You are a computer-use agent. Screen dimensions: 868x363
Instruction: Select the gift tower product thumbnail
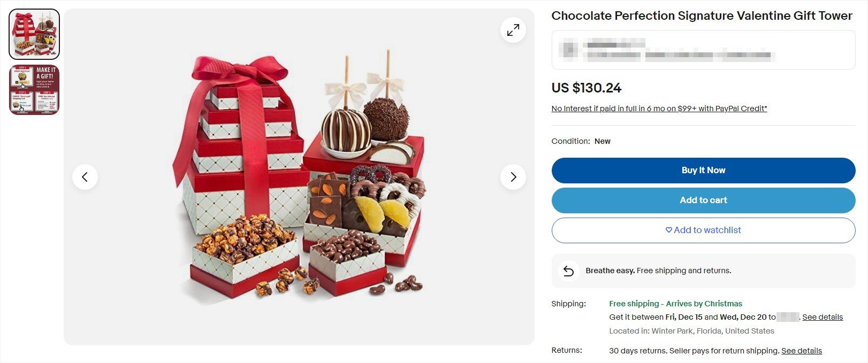[34, 34]
